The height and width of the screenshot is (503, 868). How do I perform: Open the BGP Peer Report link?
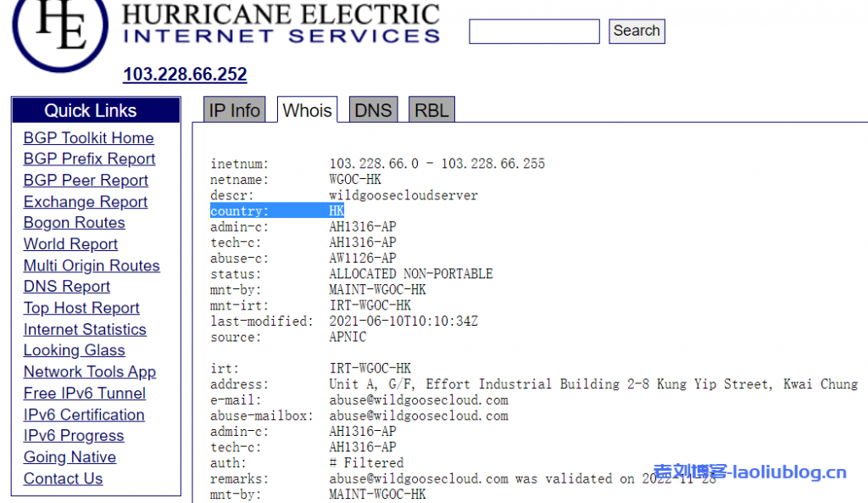pos(86,181)
